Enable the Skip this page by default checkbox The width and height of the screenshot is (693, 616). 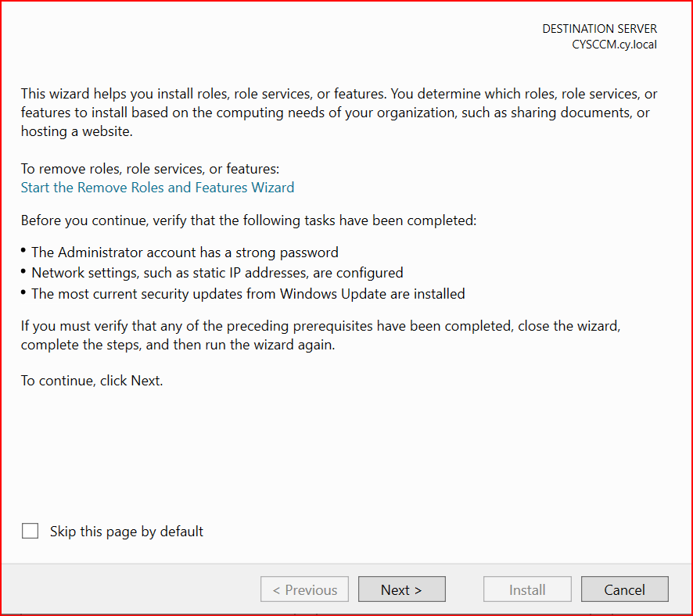[x=31, y=532]
